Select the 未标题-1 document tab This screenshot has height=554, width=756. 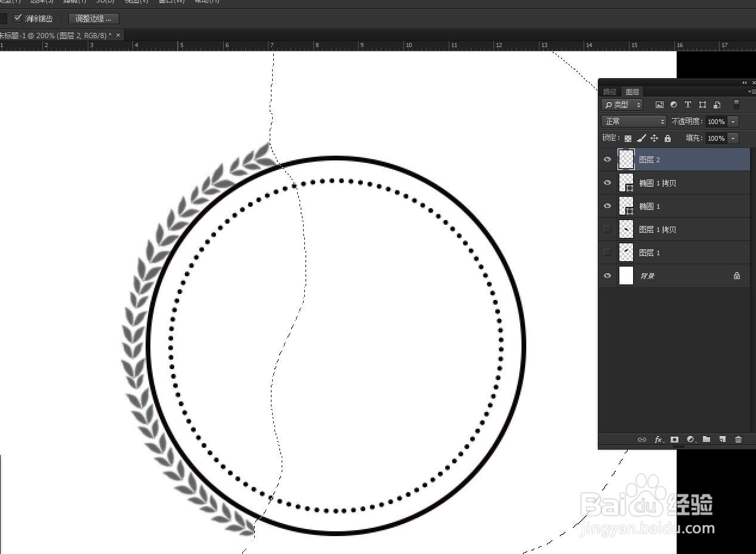point(55,35)
